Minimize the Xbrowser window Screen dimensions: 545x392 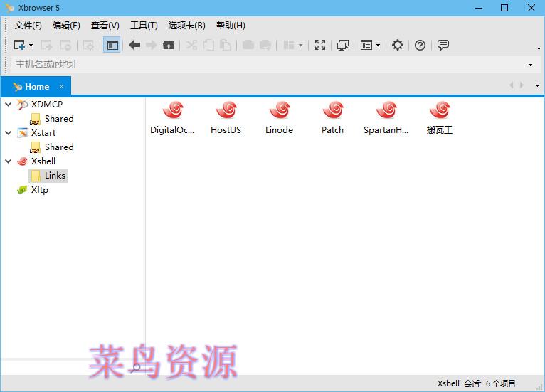pos(479,8)
